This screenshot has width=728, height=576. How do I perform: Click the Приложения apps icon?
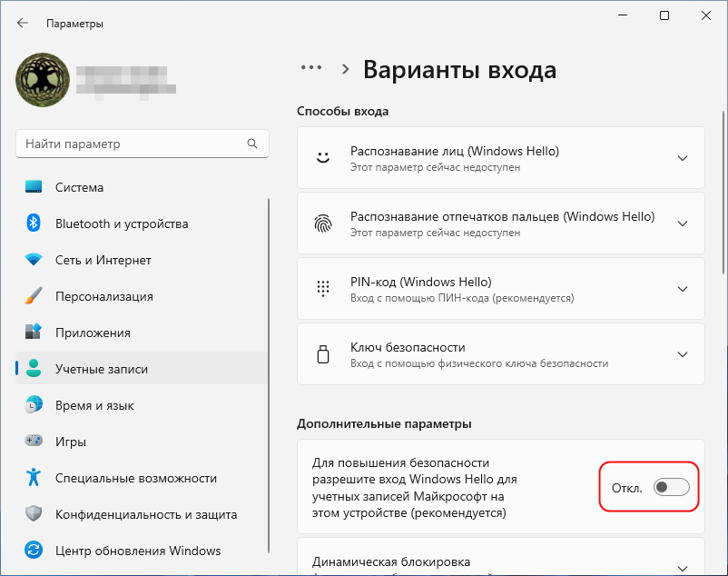click(x=34, y=333)
